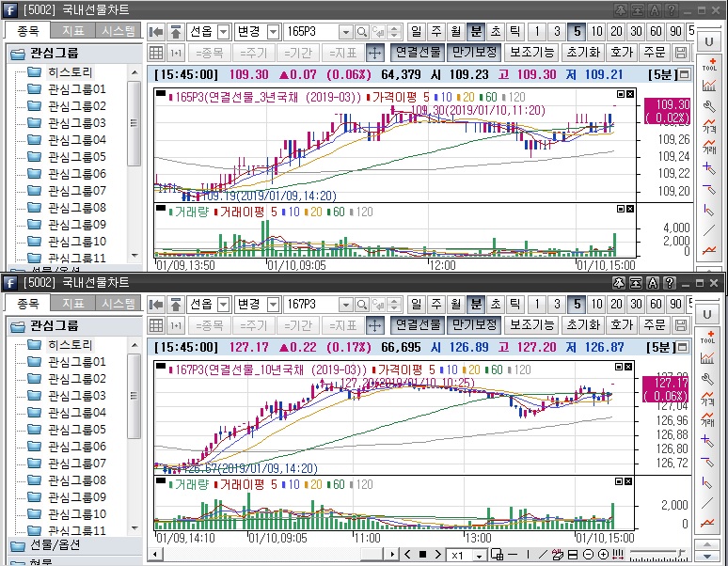The width and height of the screenshot is (728, 566).
Task: Click the stop square playback button at bottom
Action: click(422, 554)
